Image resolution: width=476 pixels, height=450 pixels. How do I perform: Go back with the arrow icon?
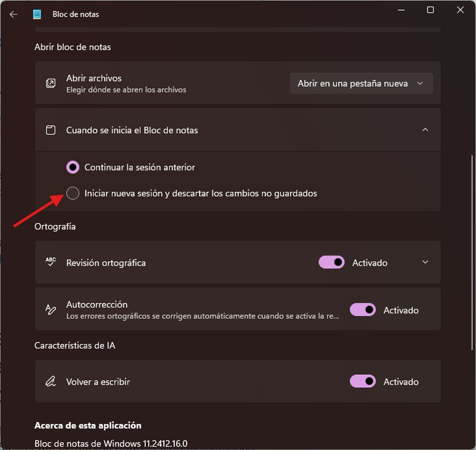click(13, 14)
